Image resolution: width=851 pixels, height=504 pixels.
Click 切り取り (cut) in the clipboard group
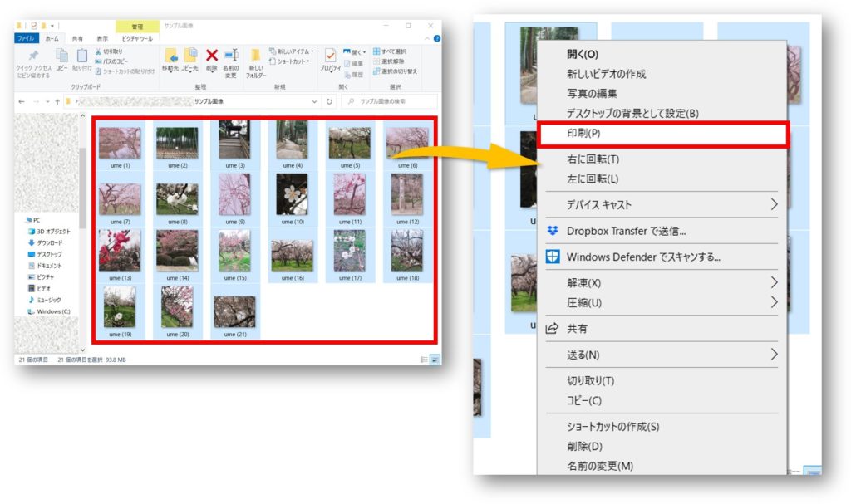coord(111,51)
